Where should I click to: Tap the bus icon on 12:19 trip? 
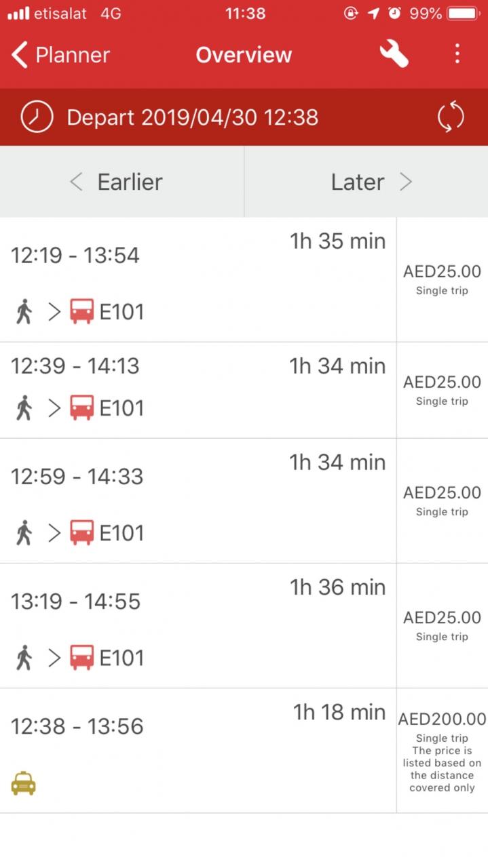point(82,312)
